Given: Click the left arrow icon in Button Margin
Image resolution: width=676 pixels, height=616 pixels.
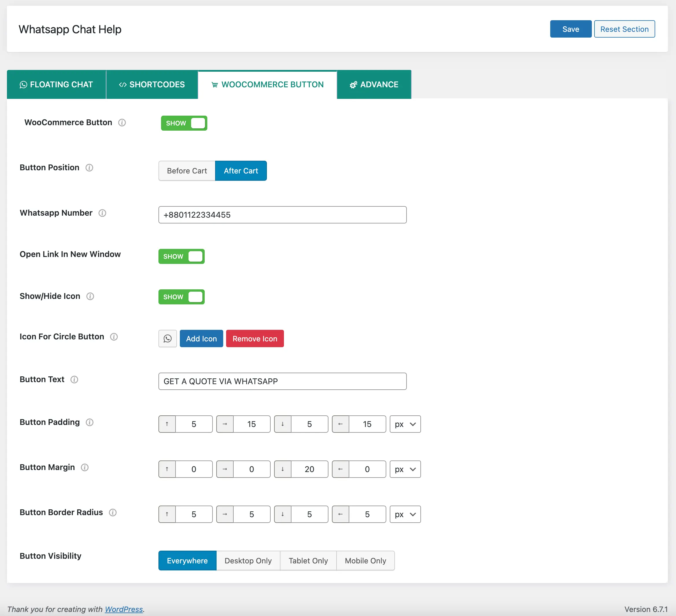Looking at the screenshot, I should pos(341,469).
